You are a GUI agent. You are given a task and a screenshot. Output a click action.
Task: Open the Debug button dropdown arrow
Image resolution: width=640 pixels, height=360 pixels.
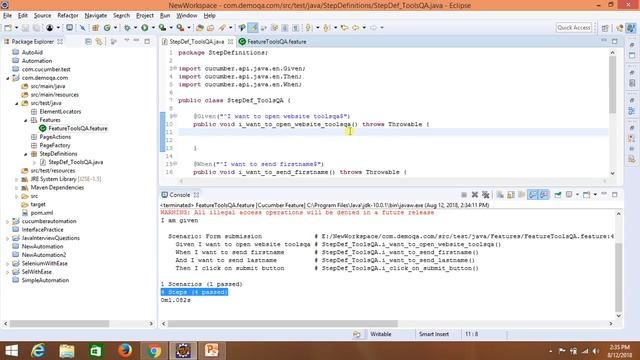tap(135, 28)
